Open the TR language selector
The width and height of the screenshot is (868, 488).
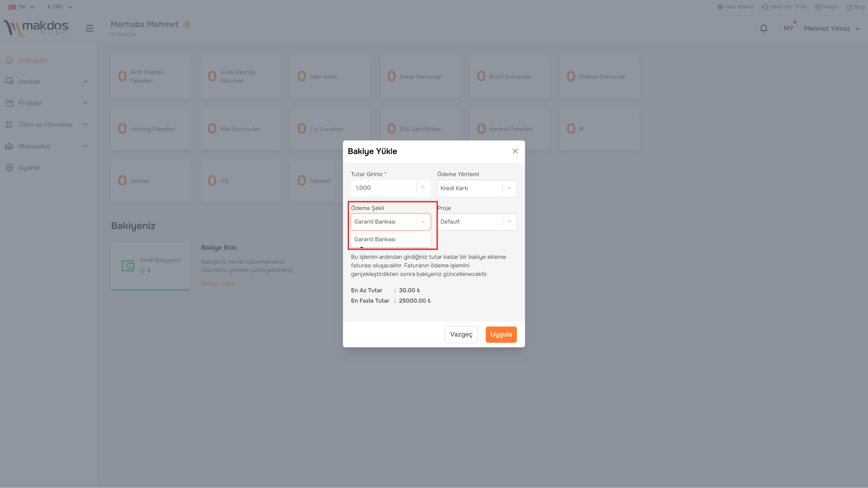coord(21,7)
